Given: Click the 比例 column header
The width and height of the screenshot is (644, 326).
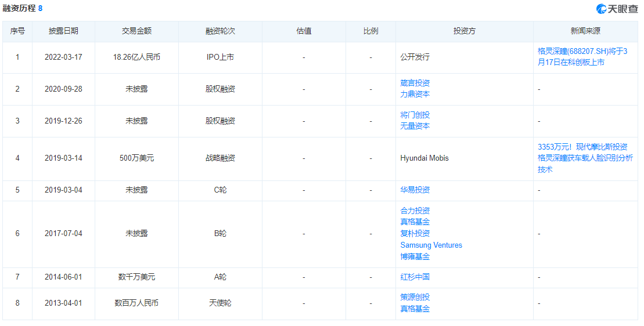Looking at the screenshot, I should 370,31.
